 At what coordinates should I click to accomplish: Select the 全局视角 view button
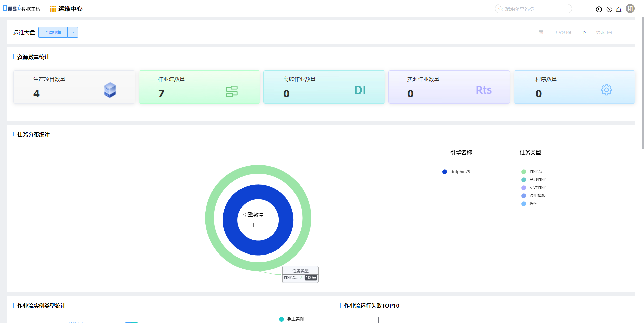53,32
